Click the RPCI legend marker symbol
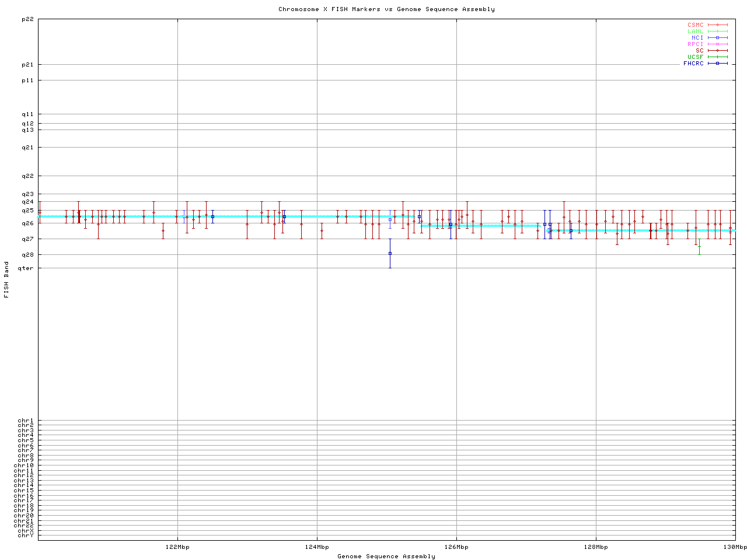This screenshot has width=747, height=560. point(718,44)
